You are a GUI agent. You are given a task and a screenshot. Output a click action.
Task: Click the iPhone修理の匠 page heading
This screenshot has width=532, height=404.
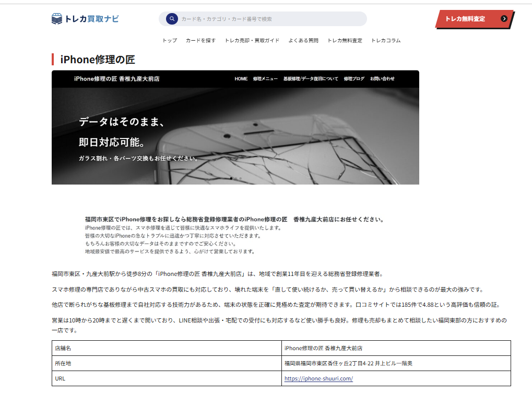click(x=98, y=60)
